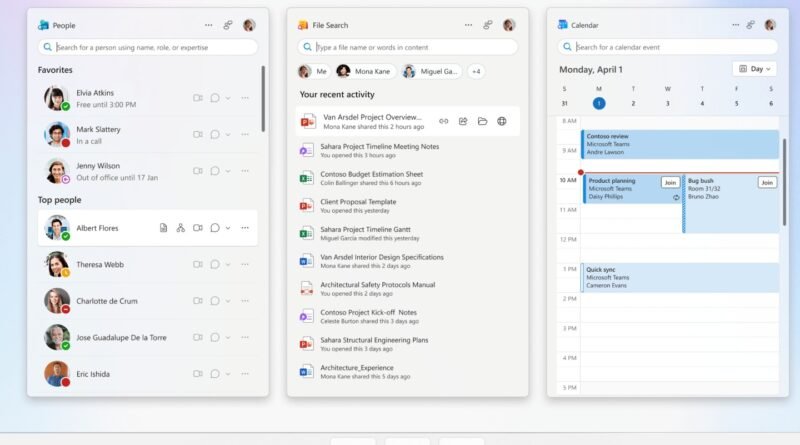Open more options in People panel header
This screenshot has width=800, height=445.
[209, 25]
